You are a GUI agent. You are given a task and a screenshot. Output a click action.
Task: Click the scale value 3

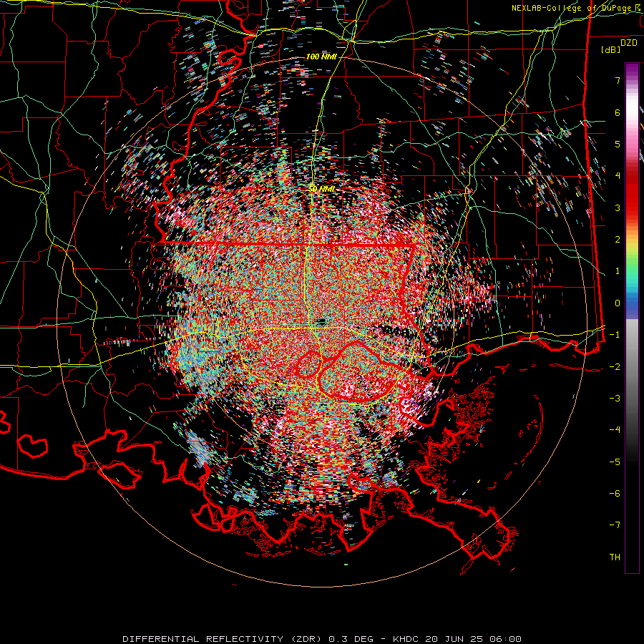click(x=618, y=208)
